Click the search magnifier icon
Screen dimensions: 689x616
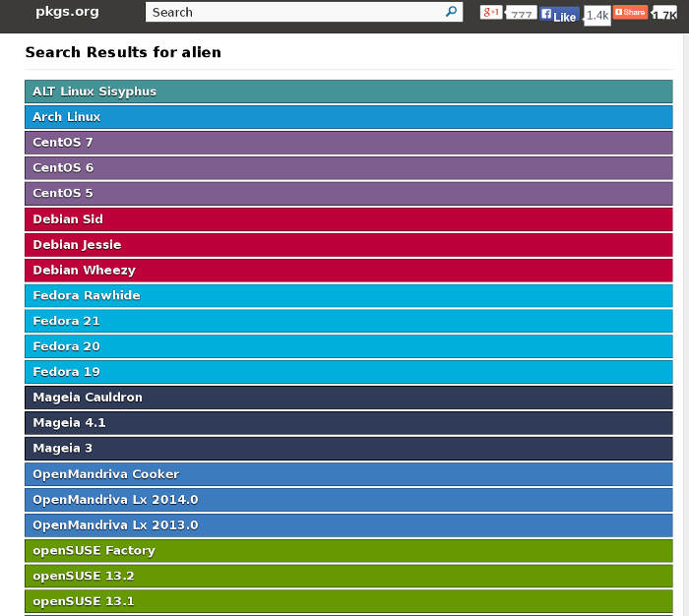pyautogui.click(x=451, y=12)
